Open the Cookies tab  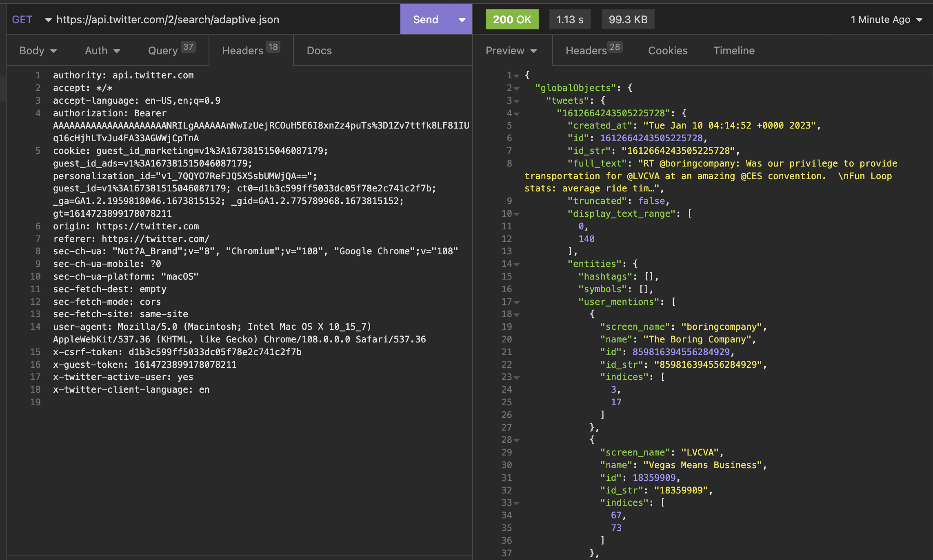coord(667,51)
